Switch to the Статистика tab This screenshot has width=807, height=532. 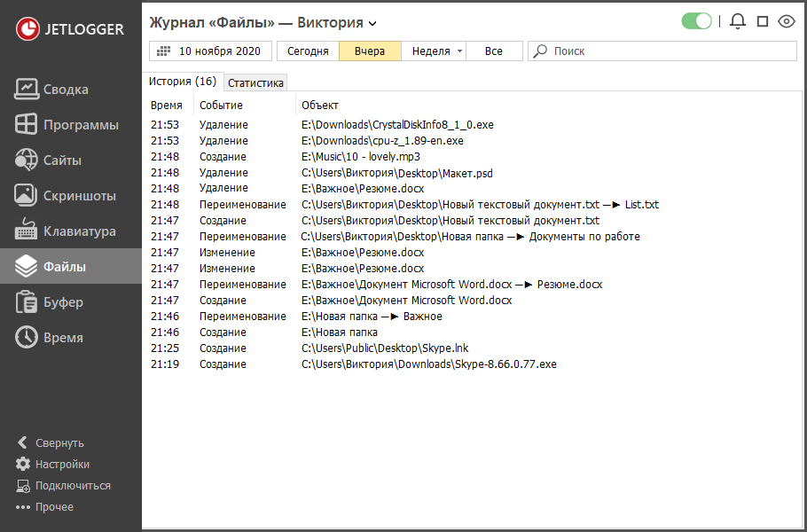255,82
